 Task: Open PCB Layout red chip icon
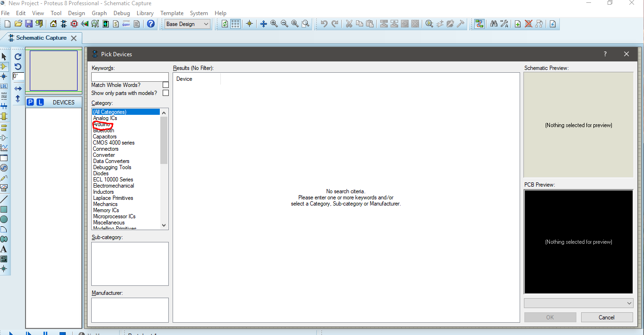coord(74,24)
